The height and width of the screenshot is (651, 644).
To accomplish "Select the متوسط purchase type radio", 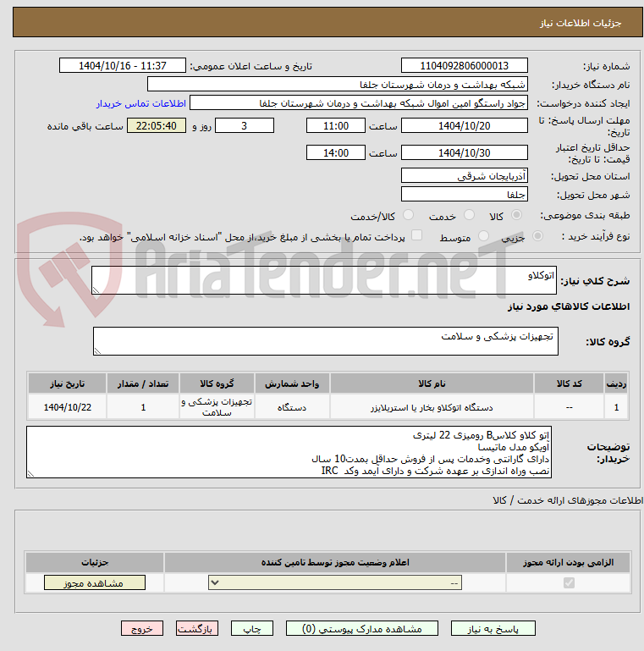I will point(483,236).
